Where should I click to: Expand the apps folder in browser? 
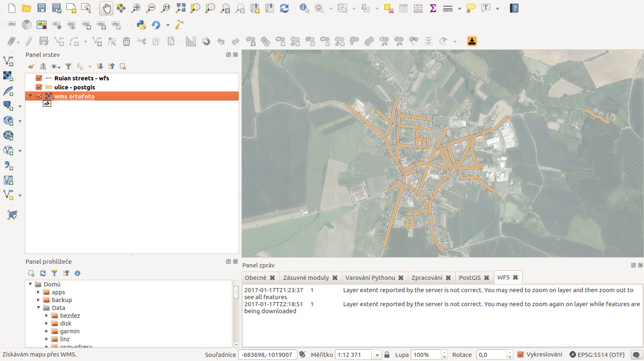[x=38, y=292]
